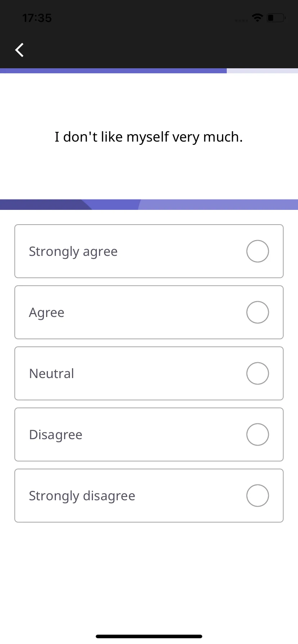The height and width of the screenshot is (644, 298).
Task: Tap the purple decorative divider banner
Action: point(149,204)
